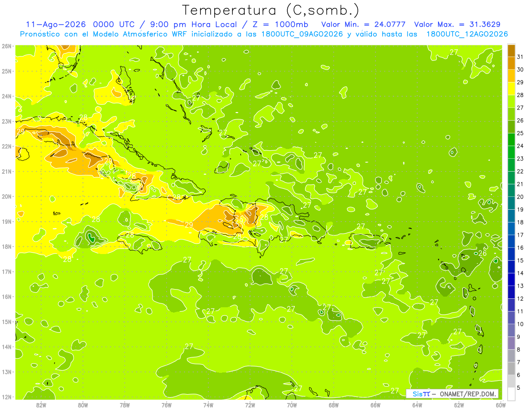Click the pressure level 'Z = 1000mb'
This screenshot has width=532, height=411.
tap(280, 24)
